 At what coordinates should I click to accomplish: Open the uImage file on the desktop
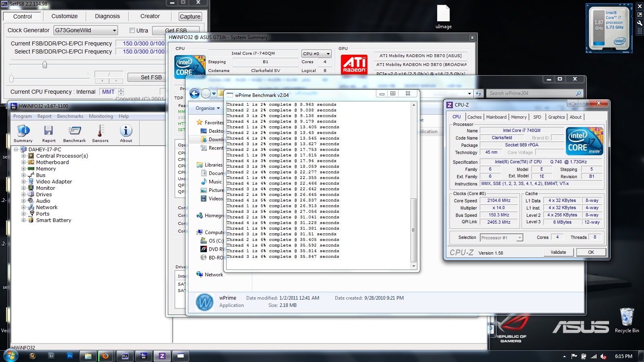click(443, 17)
